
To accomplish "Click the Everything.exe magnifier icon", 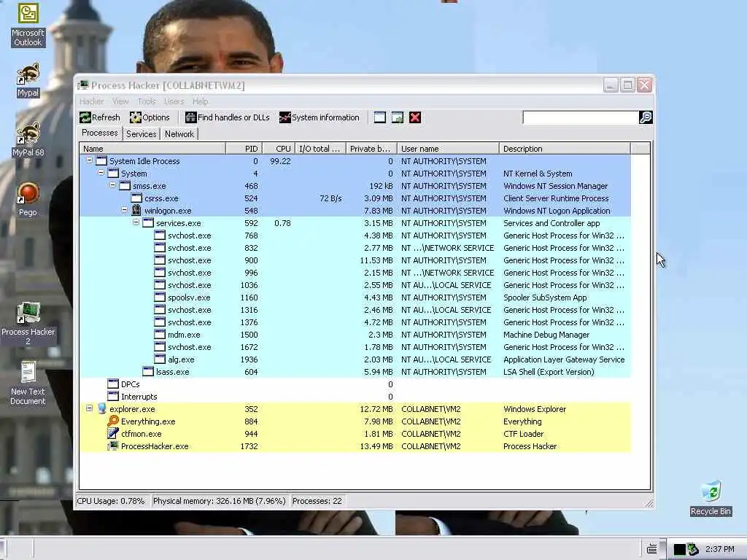I will pyautogui.click(x=113, y=421).
